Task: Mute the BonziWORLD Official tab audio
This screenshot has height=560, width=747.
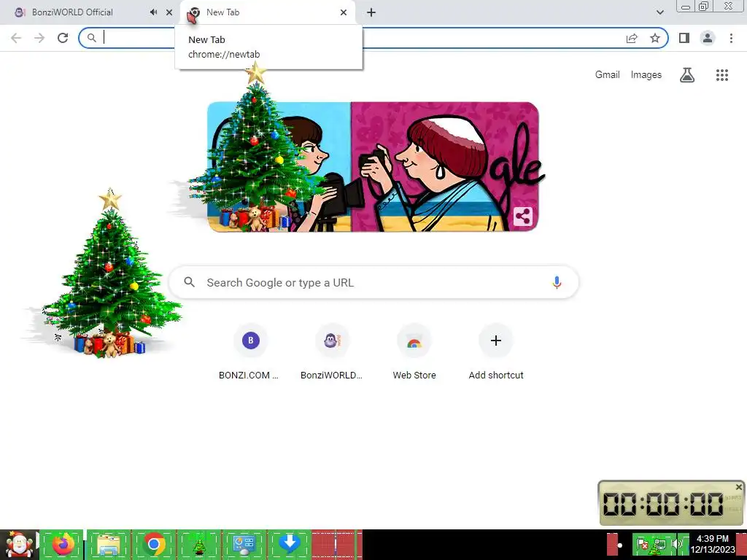Action: click(x=153, y=12)
